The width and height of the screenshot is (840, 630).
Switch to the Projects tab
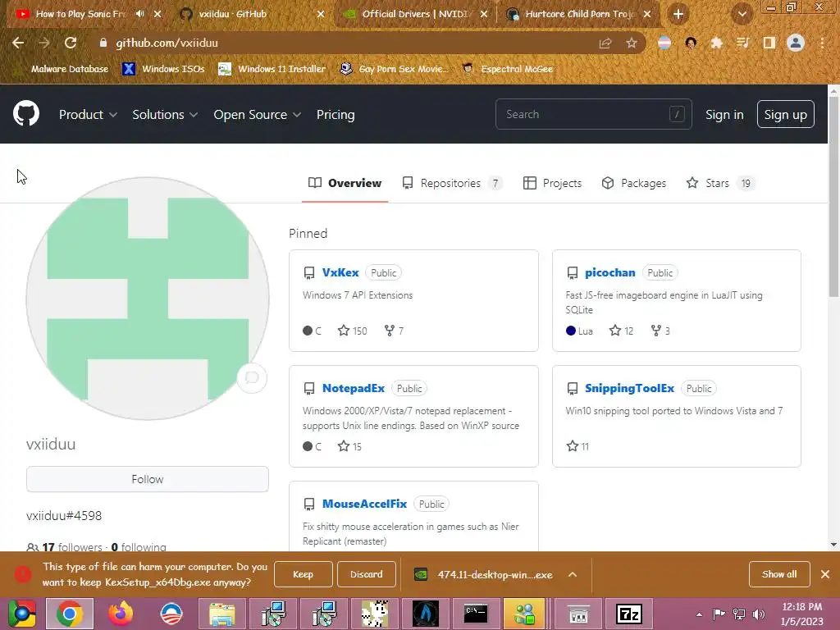pos(552,183)
